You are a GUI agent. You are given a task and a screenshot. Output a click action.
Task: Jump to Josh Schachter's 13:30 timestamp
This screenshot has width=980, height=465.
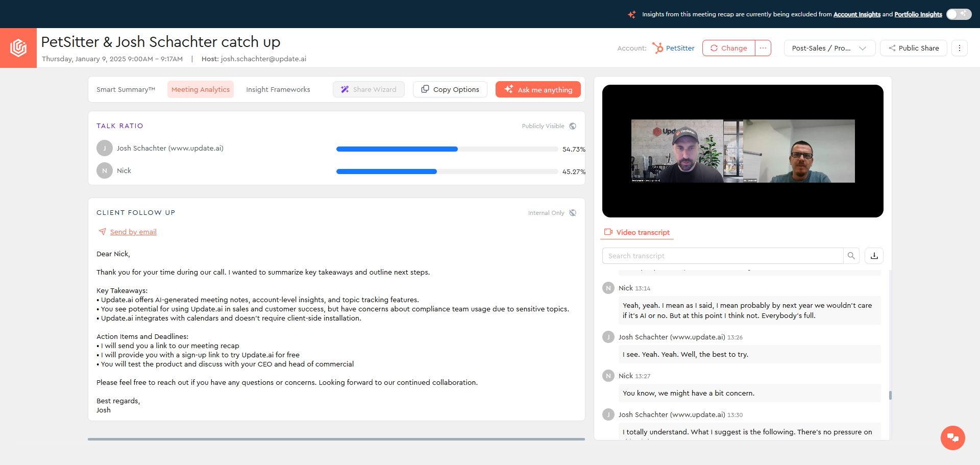[x=735, y=415]
